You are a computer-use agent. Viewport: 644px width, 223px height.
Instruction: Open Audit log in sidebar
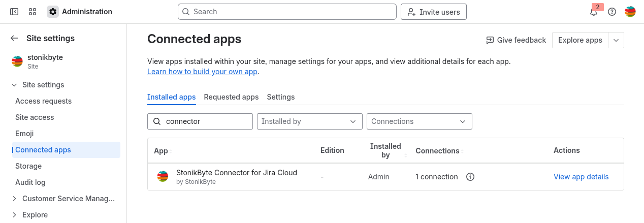[x=30, y=182]
